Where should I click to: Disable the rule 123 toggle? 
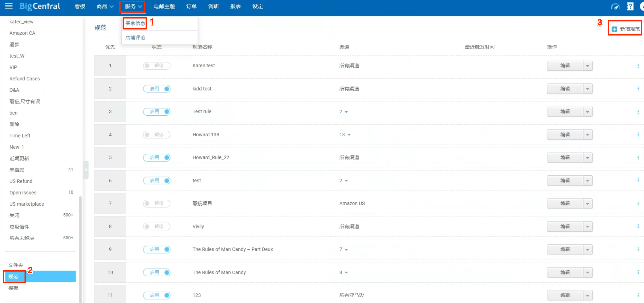click(156, 295)
